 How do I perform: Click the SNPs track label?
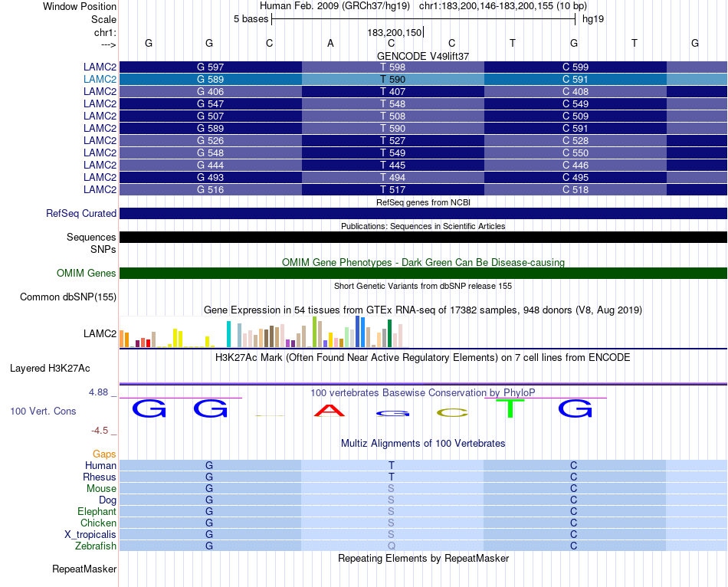(x=103, y=249)
